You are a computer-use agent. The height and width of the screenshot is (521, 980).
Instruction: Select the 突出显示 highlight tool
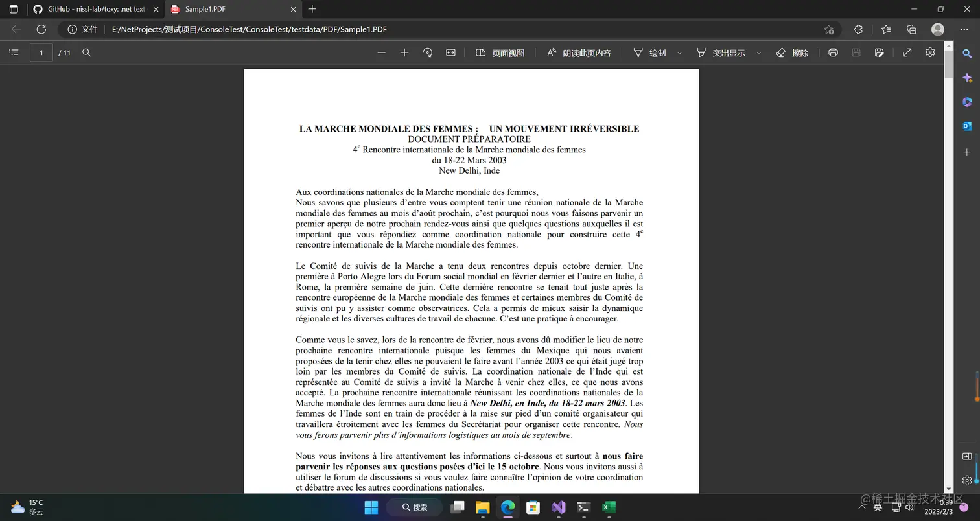pos(721,52)
